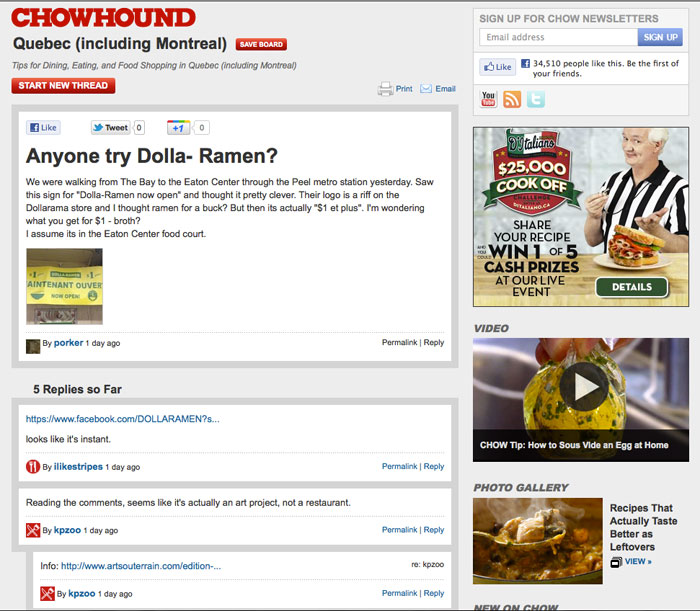This screenshot has width=700, height=611.
Task: Click the 're: kpzoo' reference text
Action: coord(428,564)
